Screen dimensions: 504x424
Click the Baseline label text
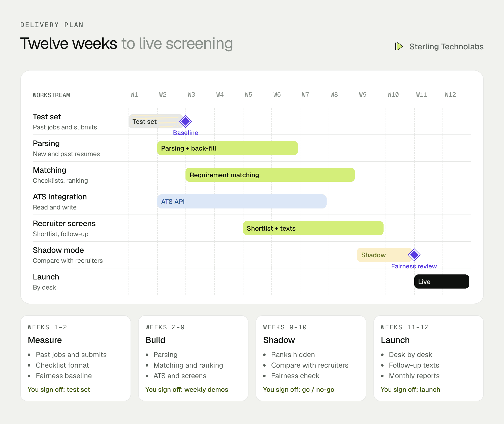pos(185,133)
